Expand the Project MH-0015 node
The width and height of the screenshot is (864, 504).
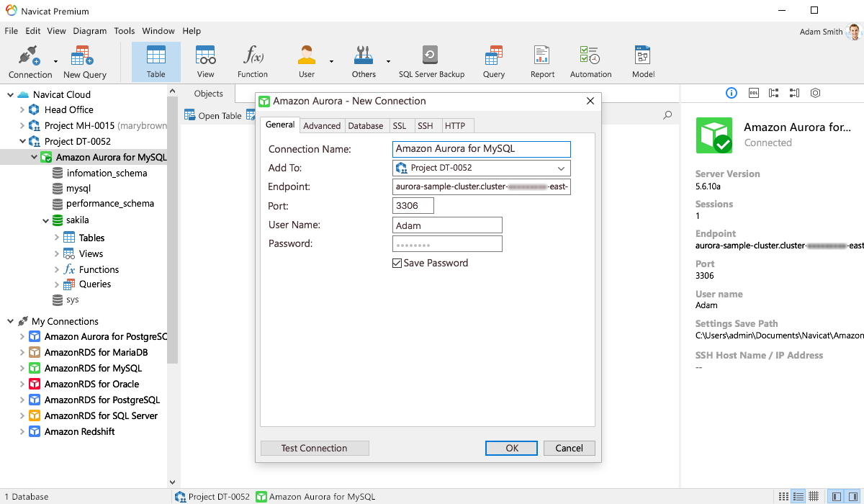[22, 126]
